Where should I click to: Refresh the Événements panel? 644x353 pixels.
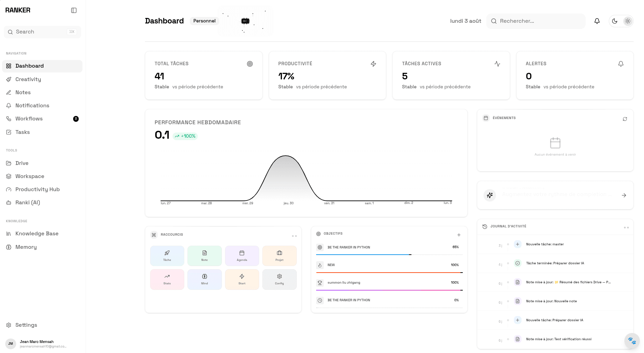[x=625, y=119]
